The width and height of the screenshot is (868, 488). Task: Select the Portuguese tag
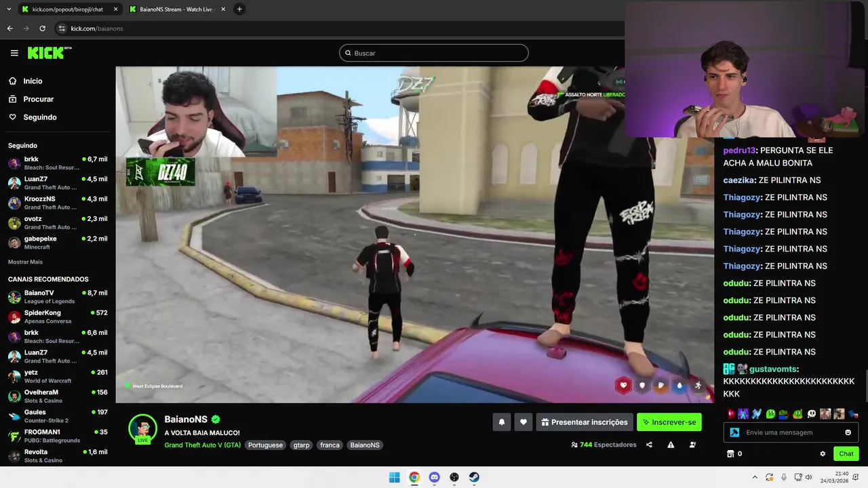pos(264,445)
